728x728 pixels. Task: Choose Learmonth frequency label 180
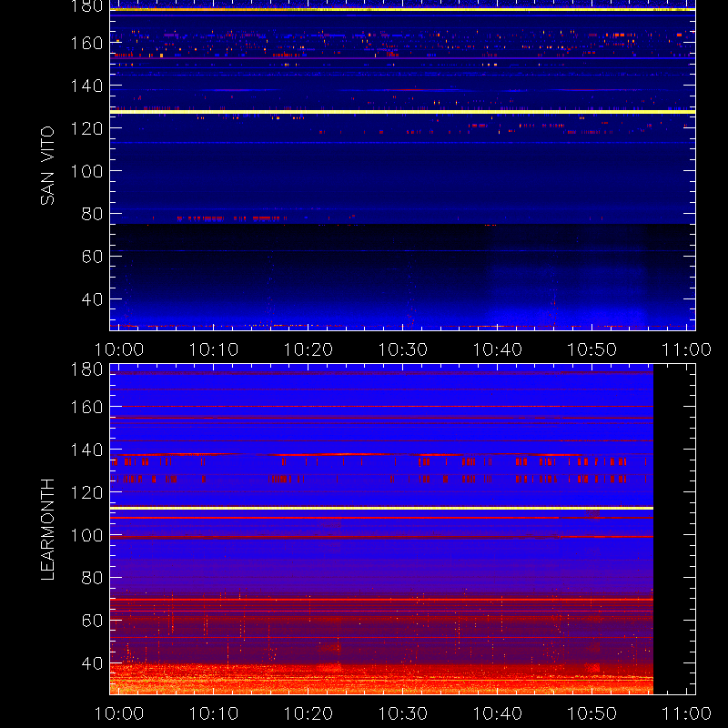point(86,369)
